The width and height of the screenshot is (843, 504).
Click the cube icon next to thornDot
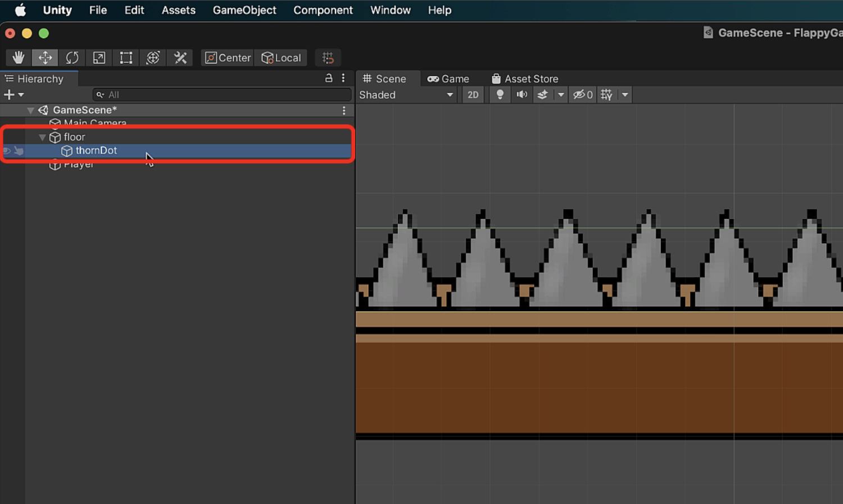pyautogui.click(x=67, y=151)
